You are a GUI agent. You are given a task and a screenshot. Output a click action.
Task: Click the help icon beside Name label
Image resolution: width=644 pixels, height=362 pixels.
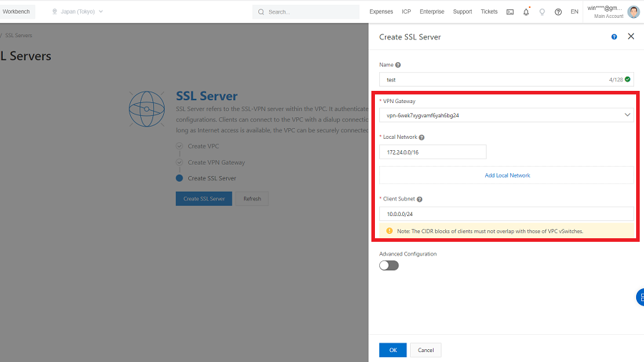(398, 65)
